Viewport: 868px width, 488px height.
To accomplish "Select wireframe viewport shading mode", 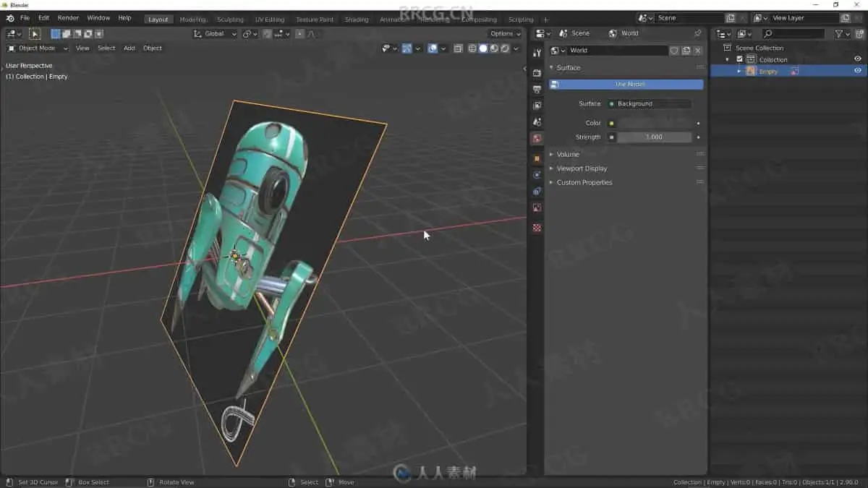I will (472, 48).
